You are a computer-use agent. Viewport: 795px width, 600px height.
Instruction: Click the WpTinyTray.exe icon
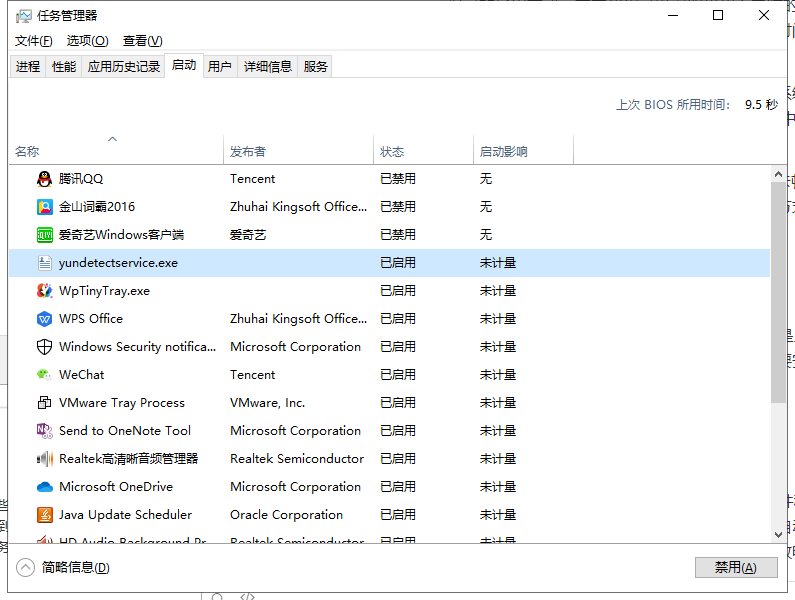pyautogui.click(x=45, y=291)
